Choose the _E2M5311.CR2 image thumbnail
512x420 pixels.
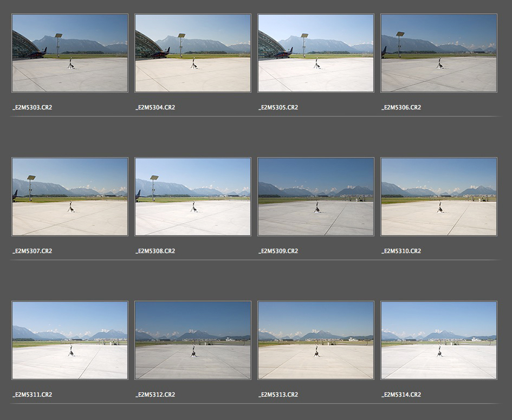[70, 340]
